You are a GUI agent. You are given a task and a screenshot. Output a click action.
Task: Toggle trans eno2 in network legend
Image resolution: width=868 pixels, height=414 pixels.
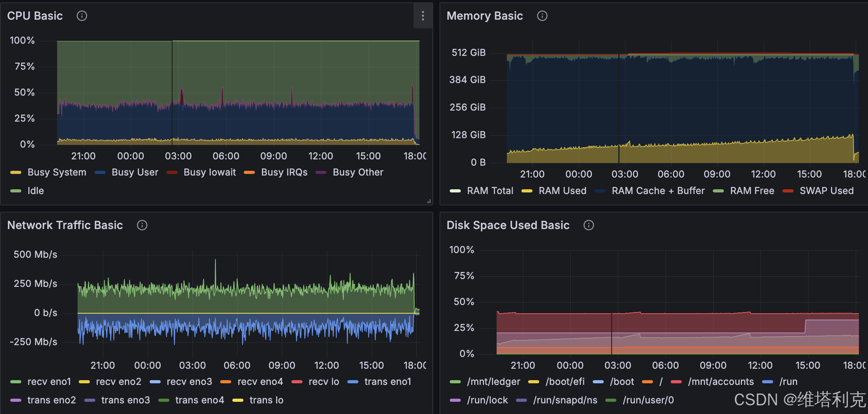tap(52, 400)
